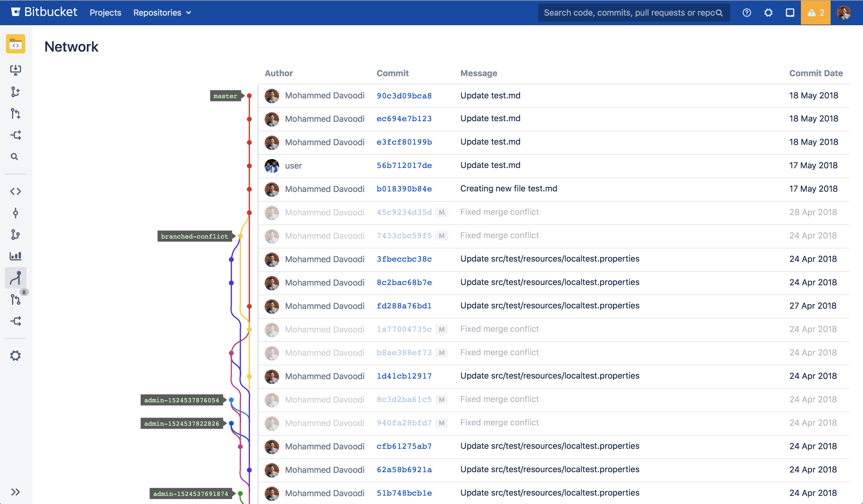Open commit e3fcf80199b

pyautogui.click(x=404, y=142)
